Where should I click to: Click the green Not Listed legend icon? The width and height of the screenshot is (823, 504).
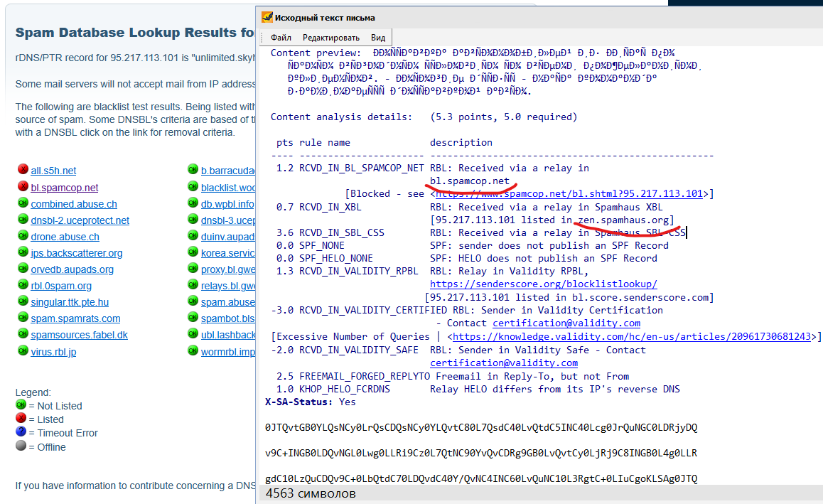pos(21,405)
